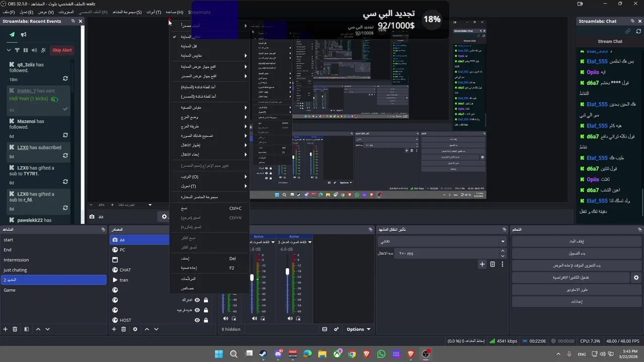Open the paper plane events tab in Recent Events
The image size is (644, 362).
pyautogui.click(x=12, y=35)
